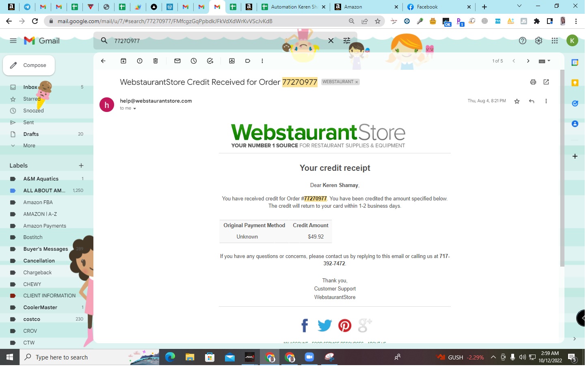Archive this email with the toolbar icon
This screenshot has height=370, width=588.
click(x=124, y=61)
